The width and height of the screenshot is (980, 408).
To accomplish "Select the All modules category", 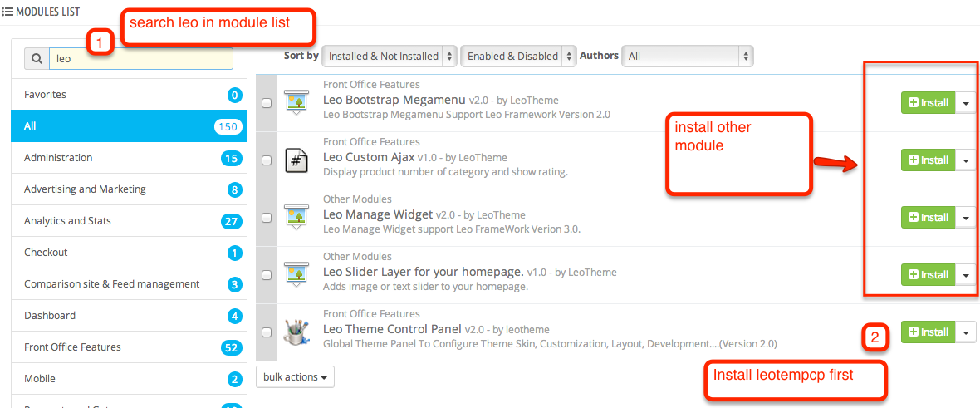I will pos(130,125).
